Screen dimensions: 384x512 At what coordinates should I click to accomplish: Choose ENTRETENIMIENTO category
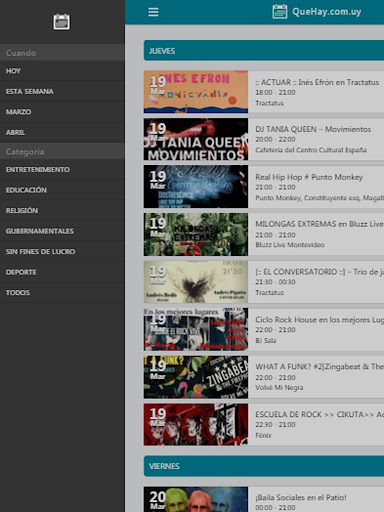click(x=62, y=169)
